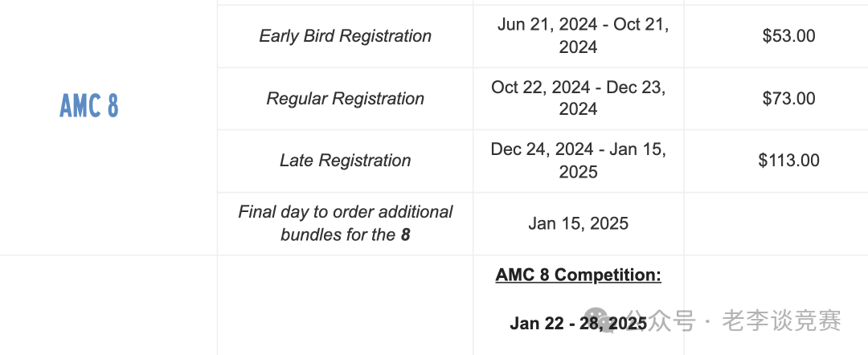Click the 老李谈竞赛 watermark text

tap(782, 320)
